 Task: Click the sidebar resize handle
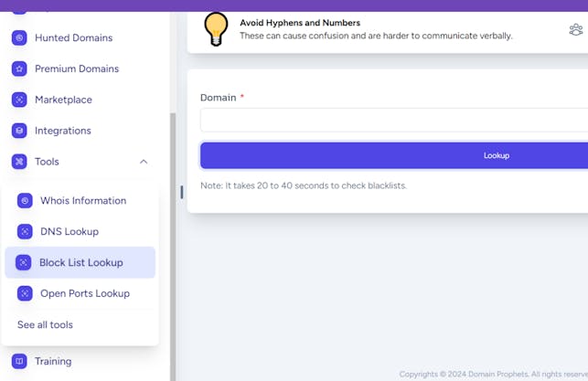point(181,192)
